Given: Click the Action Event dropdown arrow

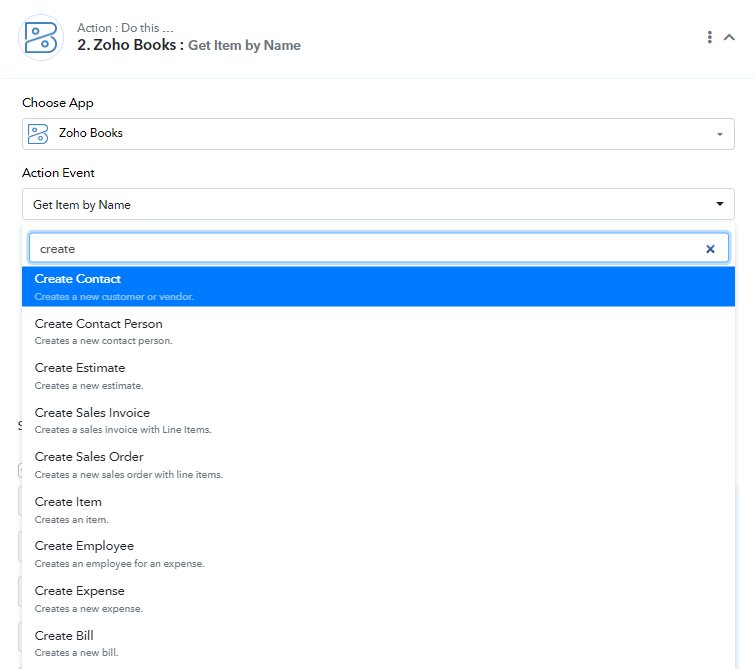Looking at the screenshot, I should 719,204.
